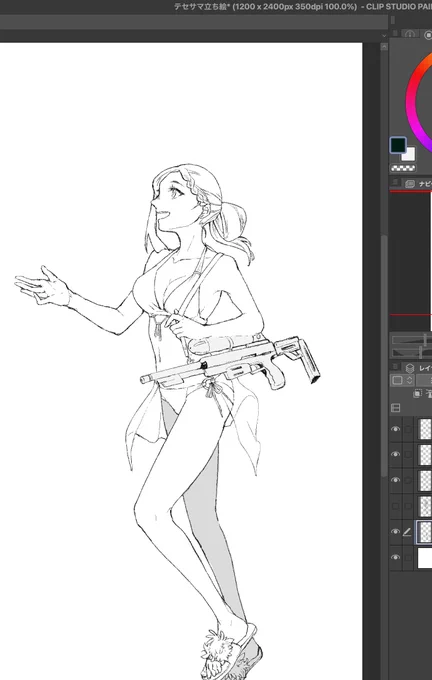Click the Navigator panel icon
The width and height of the screenshot is (432, 680).
tap(410, 184)
